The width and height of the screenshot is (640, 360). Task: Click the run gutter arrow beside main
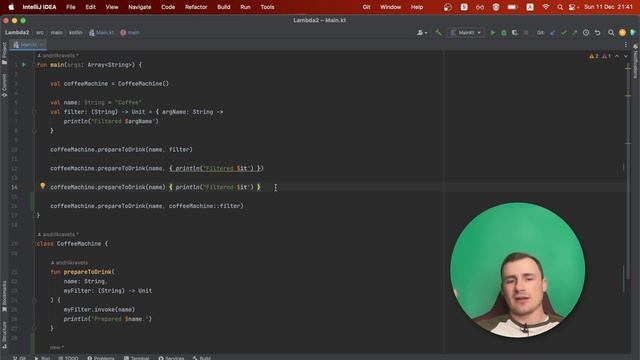[x=24, y=64]
